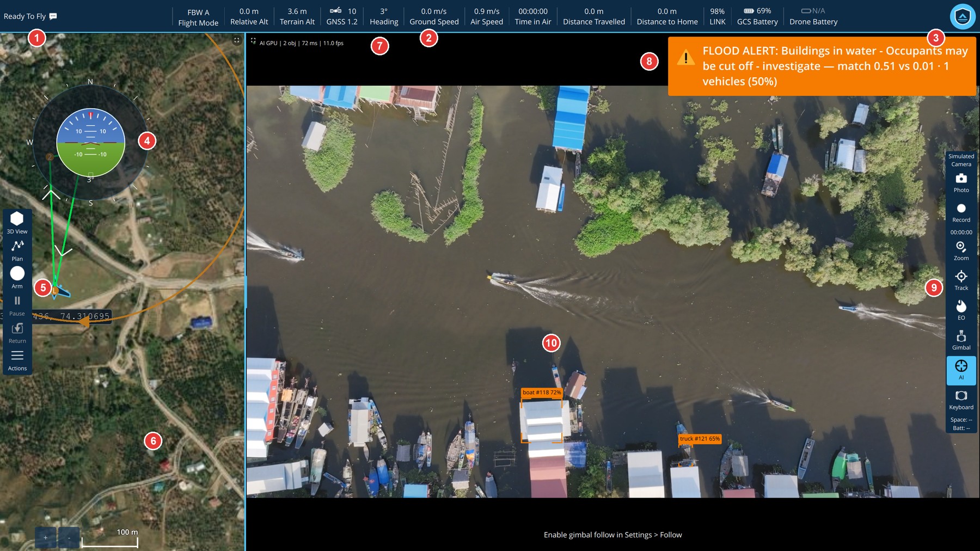Select the boat #118 detection label
The image size is (980, 551).
(542, 392)
